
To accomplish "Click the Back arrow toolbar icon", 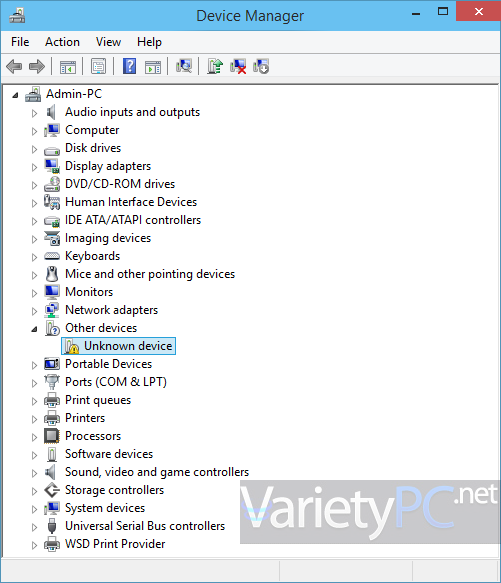I will click(x=14, y=67).
